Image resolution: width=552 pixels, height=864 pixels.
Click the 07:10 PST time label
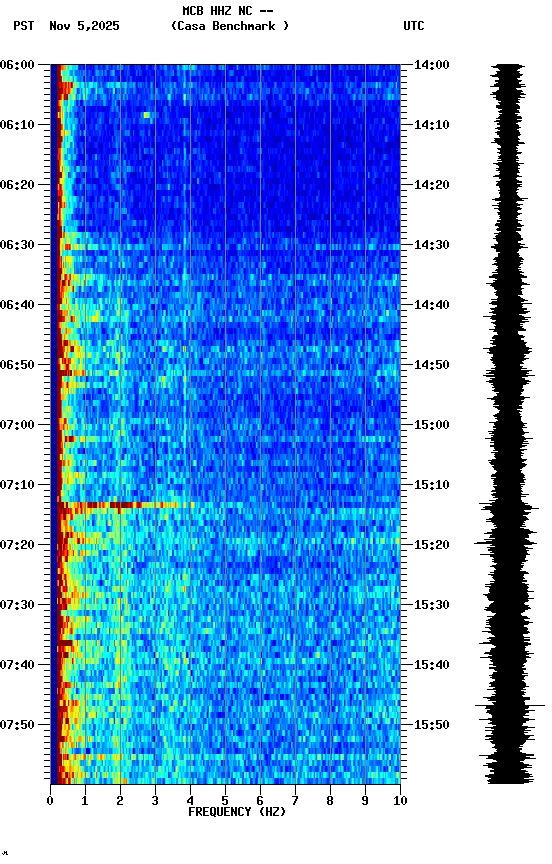click(17, 485)
